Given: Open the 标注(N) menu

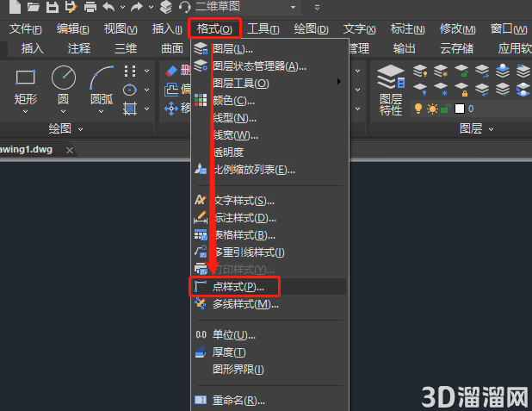Looking at the screenshot, I should (x=407, y=29).
